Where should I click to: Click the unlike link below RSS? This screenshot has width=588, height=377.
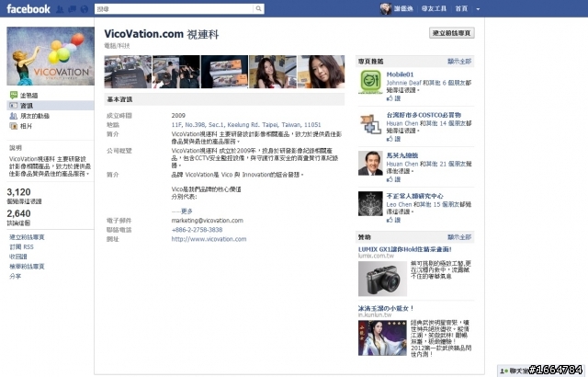tap(18, 257)
